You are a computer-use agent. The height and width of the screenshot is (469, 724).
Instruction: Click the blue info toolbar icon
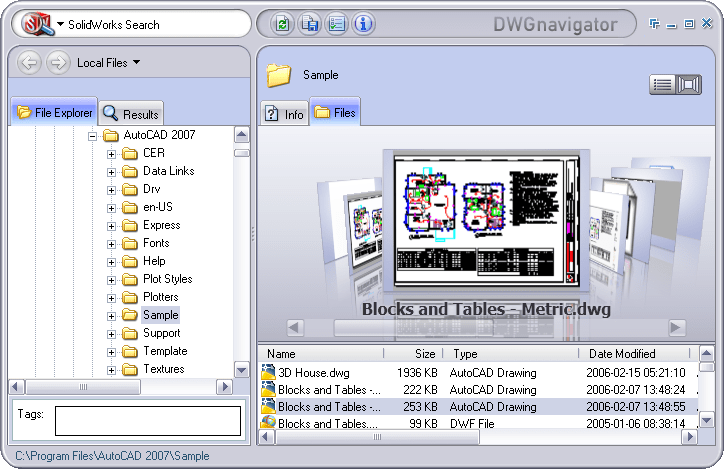pos(363,24)
